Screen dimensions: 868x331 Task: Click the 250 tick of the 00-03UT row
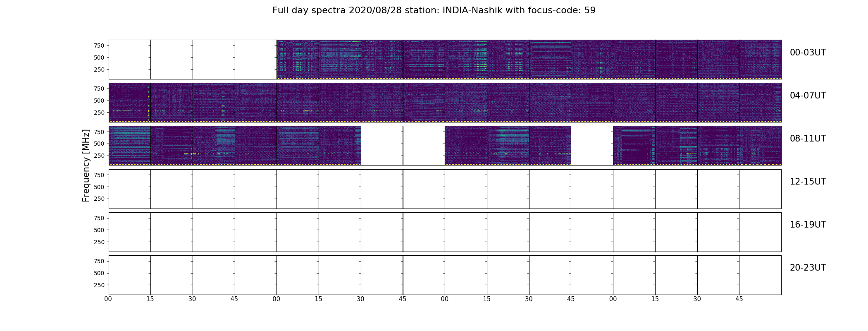click(99, 70)
